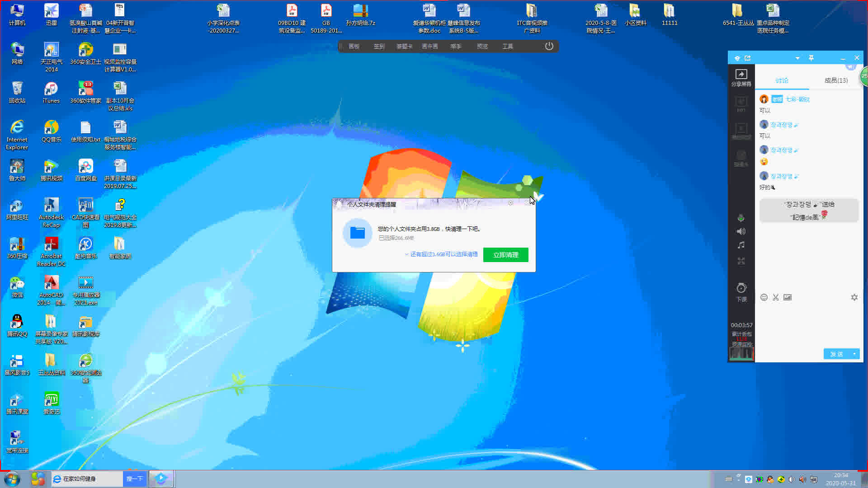Select the AutoCAD 2014 desktop icon
The image size is (868, 488).
coord(52,290)
